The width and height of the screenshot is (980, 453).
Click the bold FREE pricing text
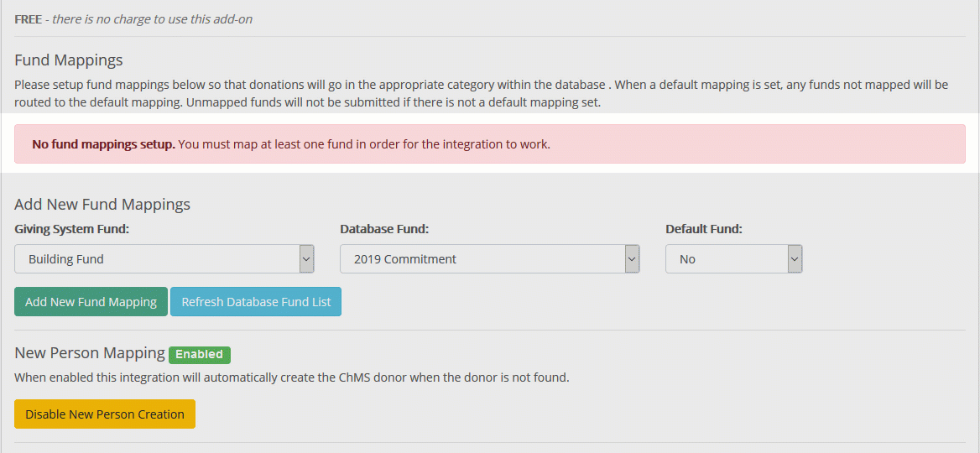pos(28,19)
